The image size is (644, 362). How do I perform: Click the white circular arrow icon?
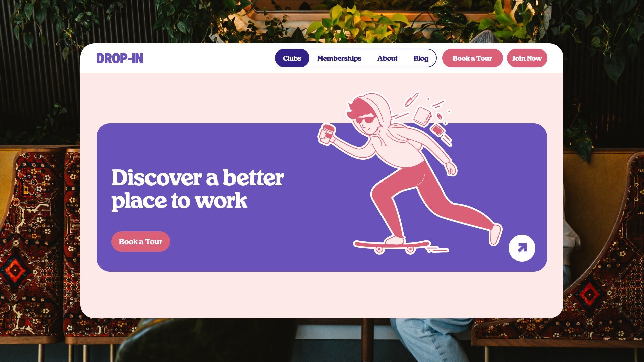[522, 248]
